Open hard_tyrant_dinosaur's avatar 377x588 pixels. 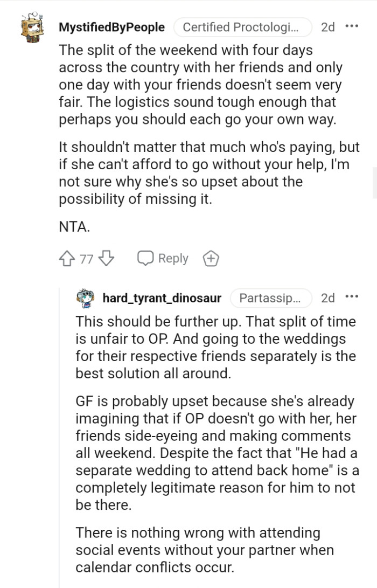85,298
